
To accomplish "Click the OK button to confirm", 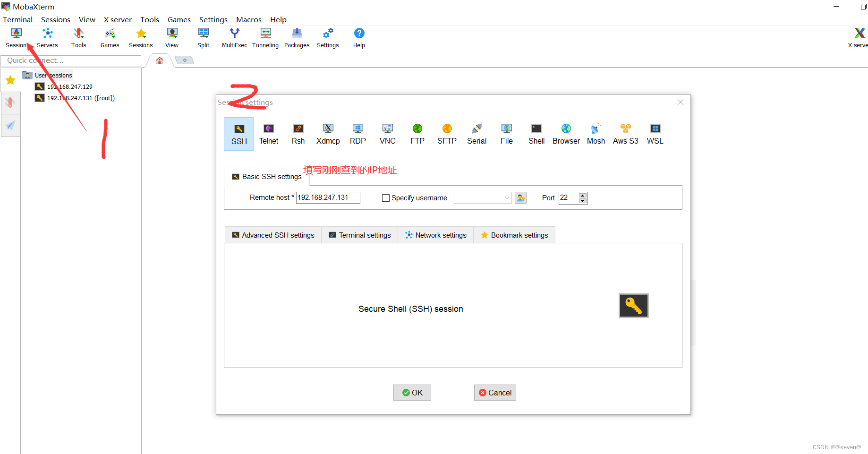I will [412, 393].
